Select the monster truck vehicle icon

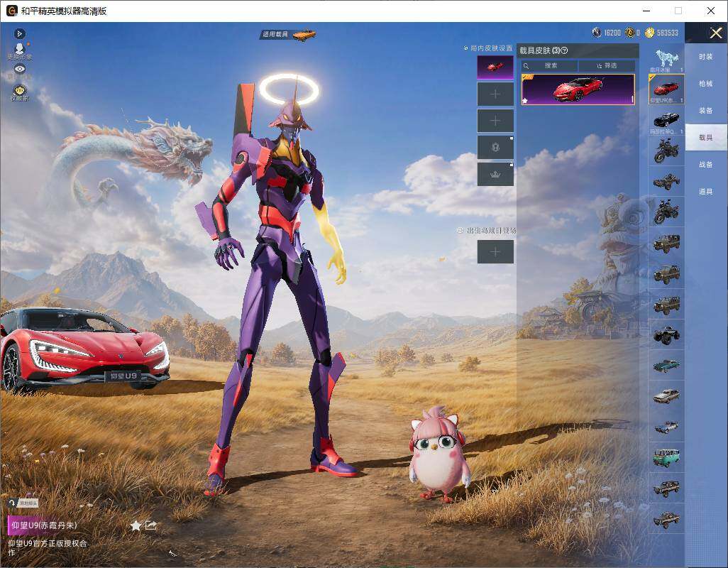666,335
